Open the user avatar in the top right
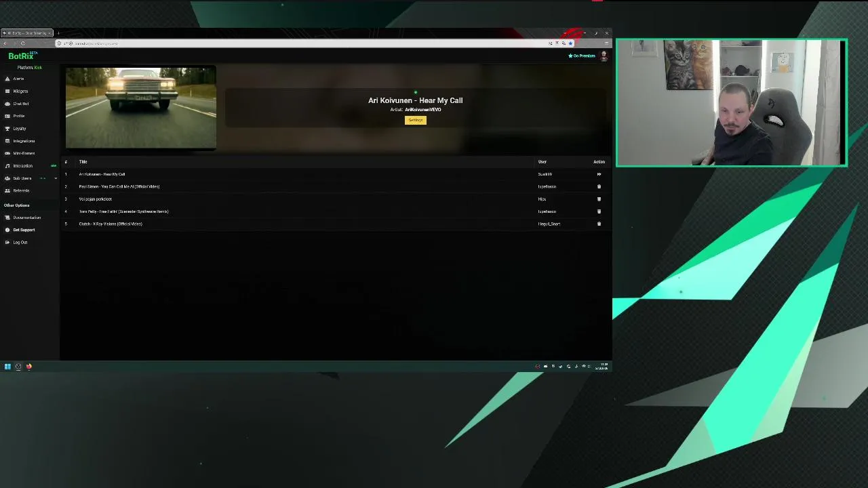This screenshot has width=868, height=488. [604, 56]
